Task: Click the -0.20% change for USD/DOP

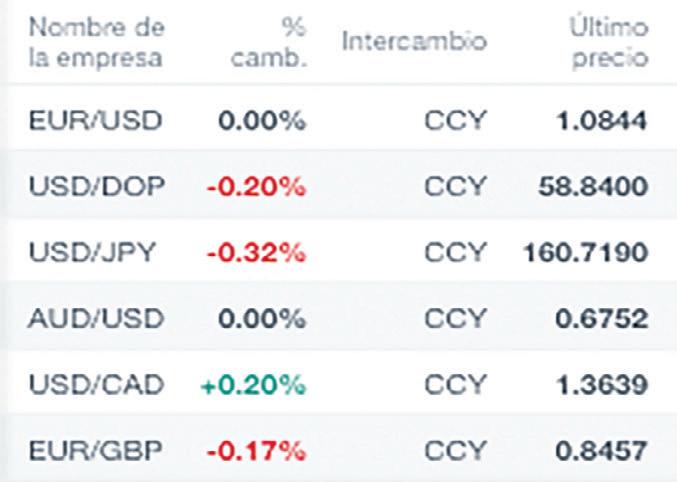Action: [x=256, y=187]
